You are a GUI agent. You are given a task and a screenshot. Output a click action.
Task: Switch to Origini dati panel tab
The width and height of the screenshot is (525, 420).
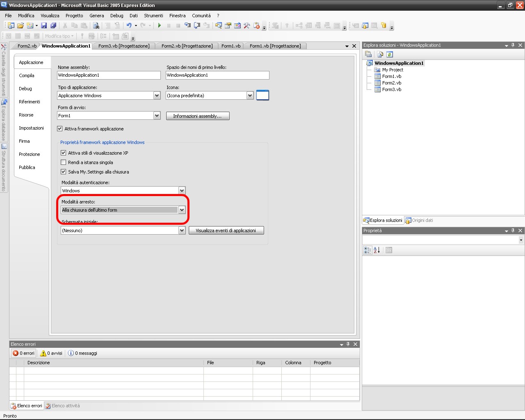click(419, 220)
